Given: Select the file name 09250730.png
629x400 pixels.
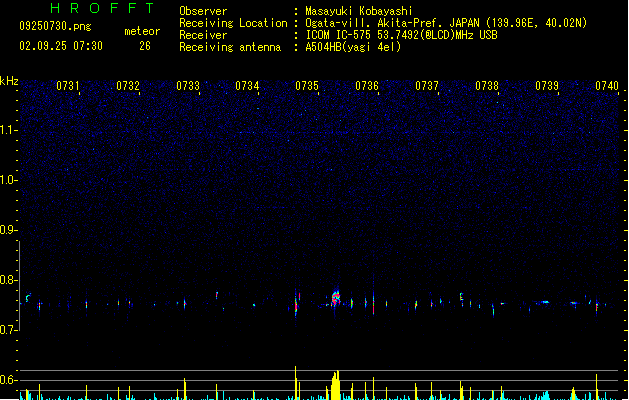Looking at the screenshot, I should coord(55,26).
